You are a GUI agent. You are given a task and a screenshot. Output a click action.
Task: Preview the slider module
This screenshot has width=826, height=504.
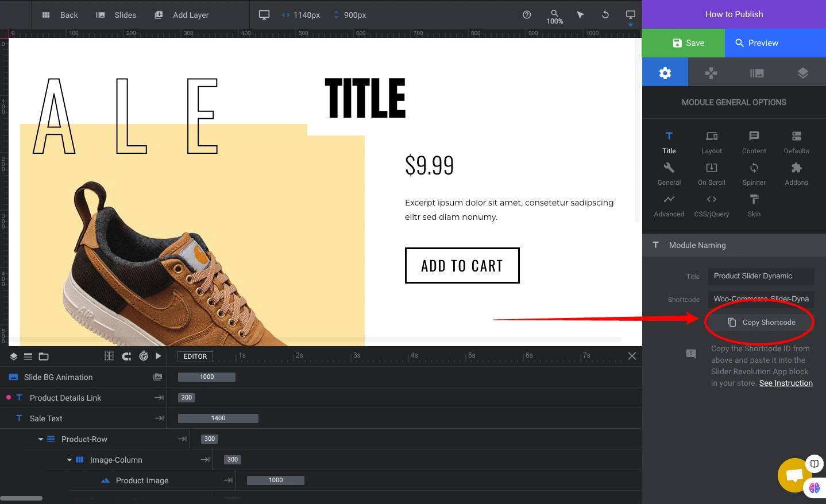pos(775,43)
